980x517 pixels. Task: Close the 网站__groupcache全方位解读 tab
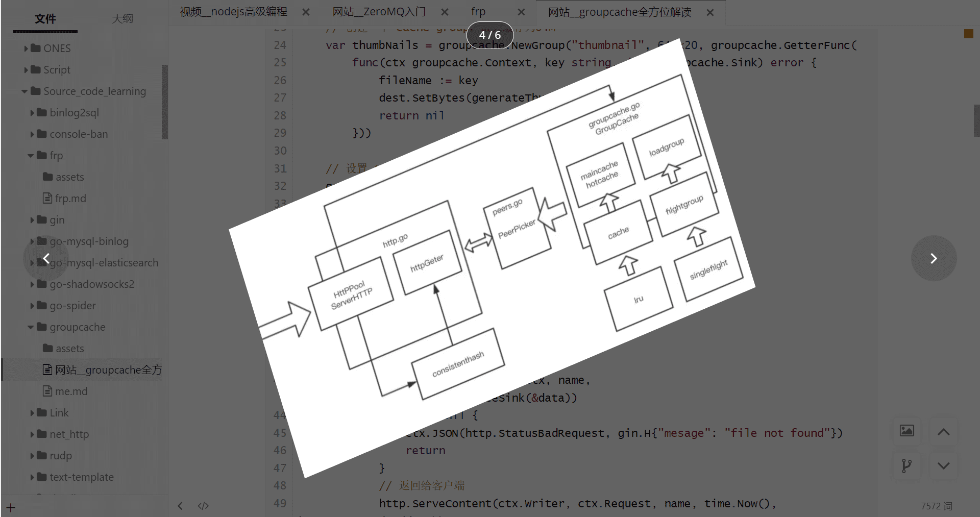(710, 12)
